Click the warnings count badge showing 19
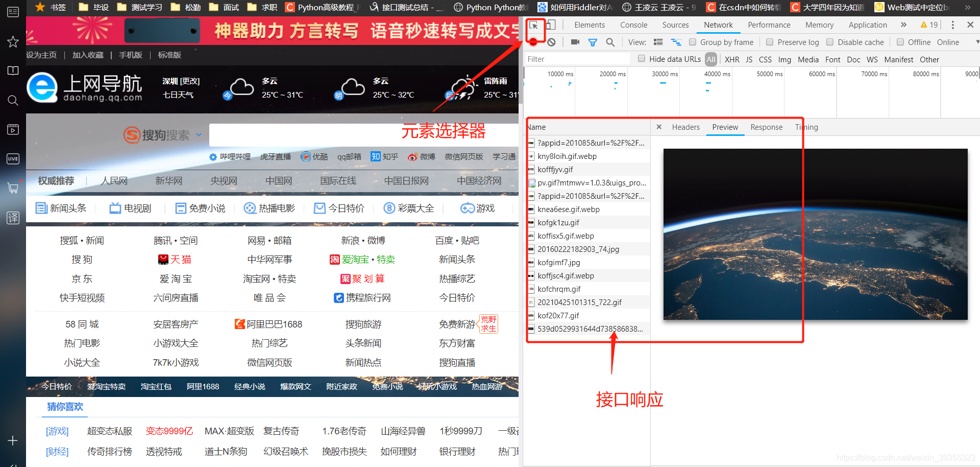The height and width of the screenshot is (467, 980). coord(929,25)
